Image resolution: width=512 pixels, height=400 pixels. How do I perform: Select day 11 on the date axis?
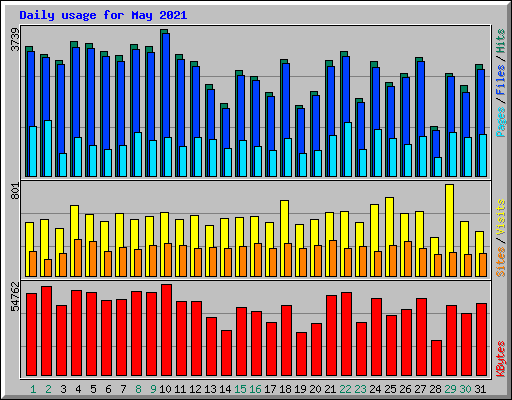pos(180,389)
